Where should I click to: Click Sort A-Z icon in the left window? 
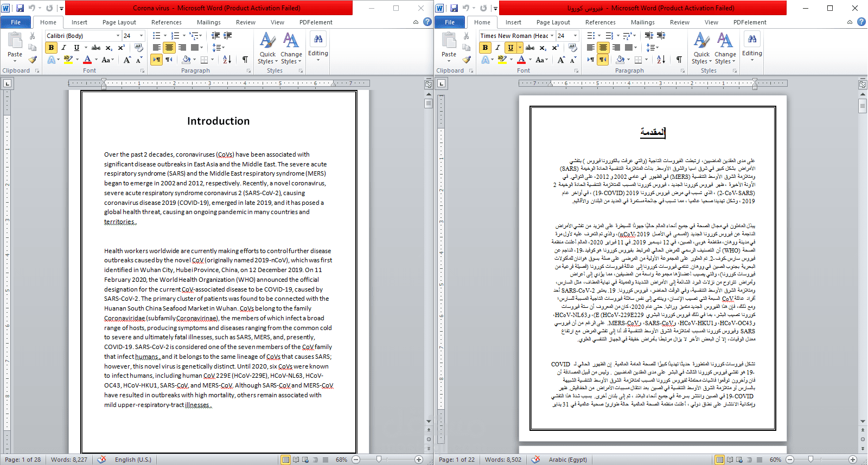click(x=227, y=60)
